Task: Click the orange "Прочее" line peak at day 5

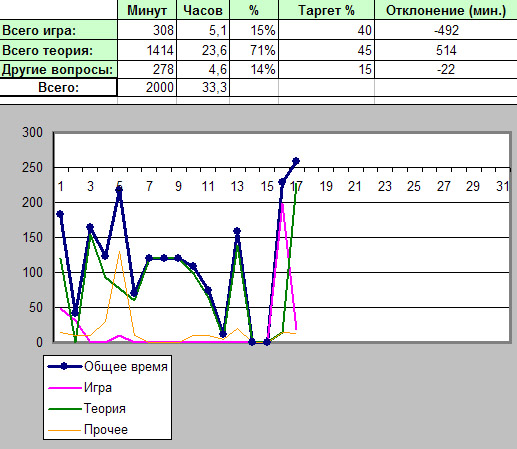Action: click(119, 251)
